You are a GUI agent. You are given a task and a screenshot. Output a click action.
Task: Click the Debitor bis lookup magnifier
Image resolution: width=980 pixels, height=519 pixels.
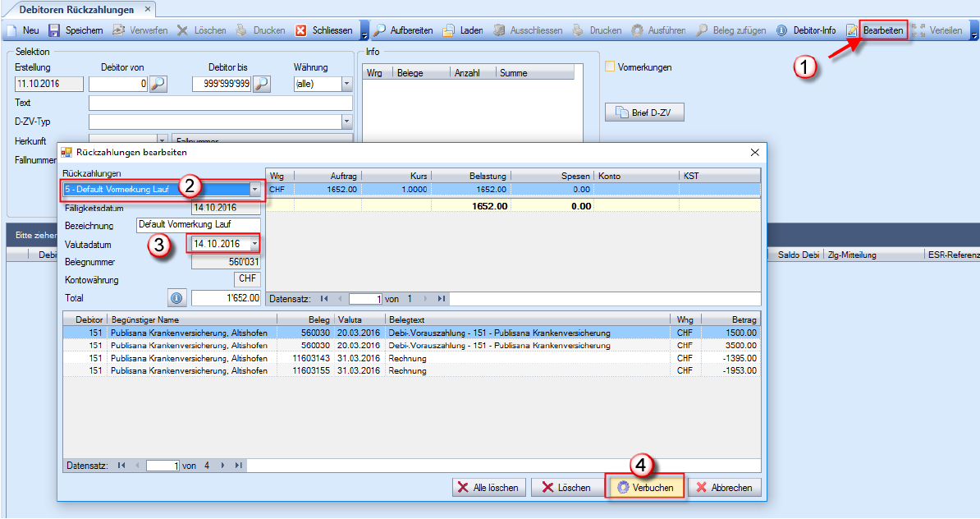pyautogui.click(x=261, y=84)
